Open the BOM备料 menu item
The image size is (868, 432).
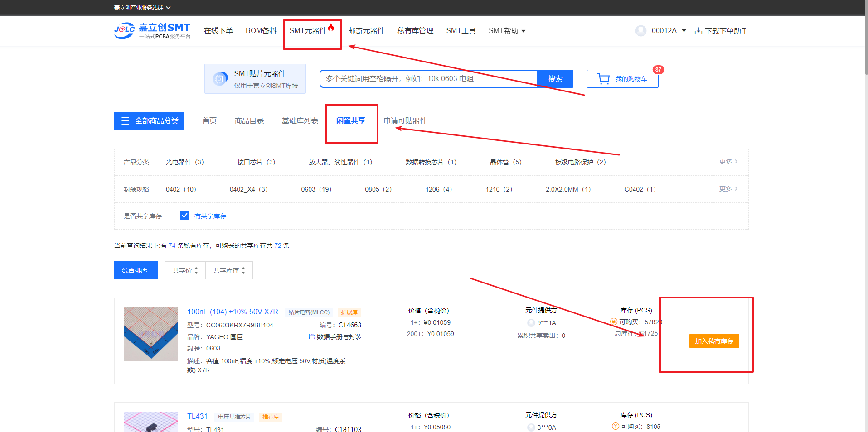pyautogui.click(x=261, y=31)
